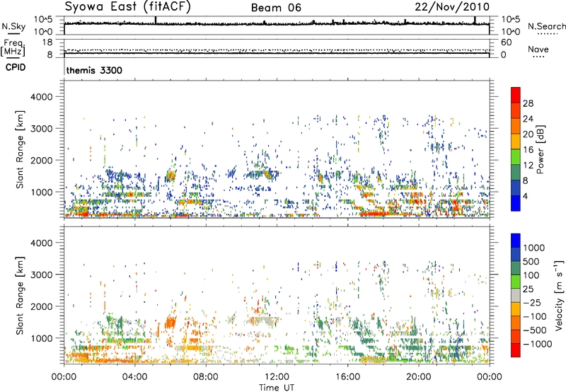Click the yellow-orange 16–20 dB power swatch

(x=516, y=142)
